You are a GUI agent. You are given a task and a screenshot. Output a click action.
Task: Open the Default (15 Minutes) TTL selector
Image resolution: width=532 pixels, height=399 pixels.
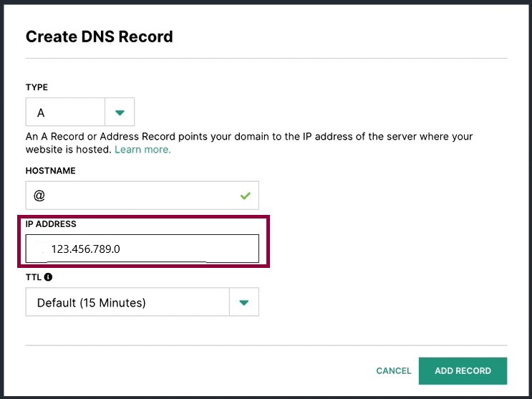pos(127,302)
